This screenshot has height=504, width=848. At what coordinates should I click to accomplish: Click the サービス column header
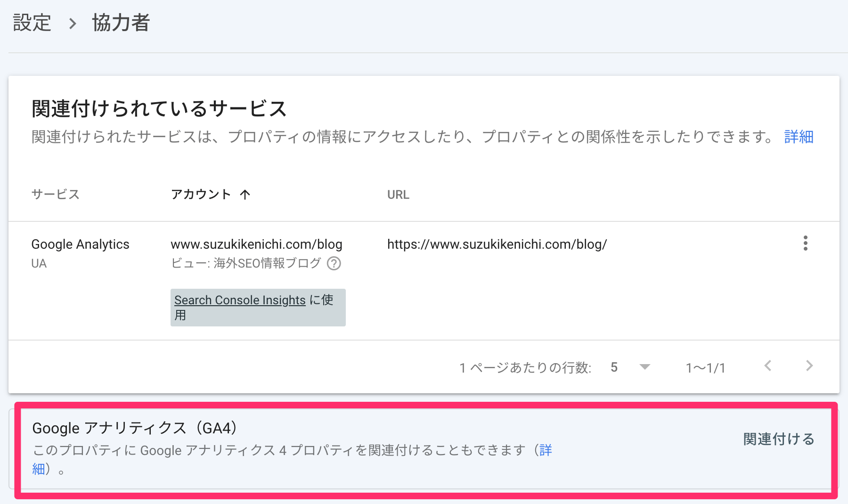[x=55, y=195]
